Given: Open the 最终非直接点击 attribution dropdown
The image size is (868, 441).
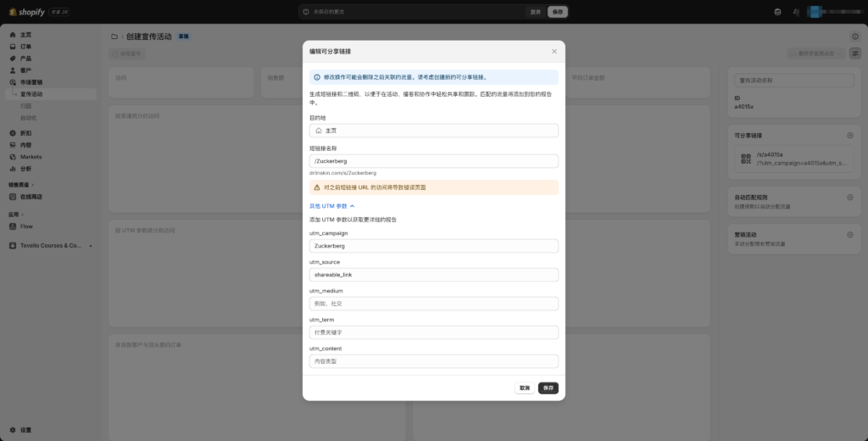Looking at the screenshot, I should point(816,53).
